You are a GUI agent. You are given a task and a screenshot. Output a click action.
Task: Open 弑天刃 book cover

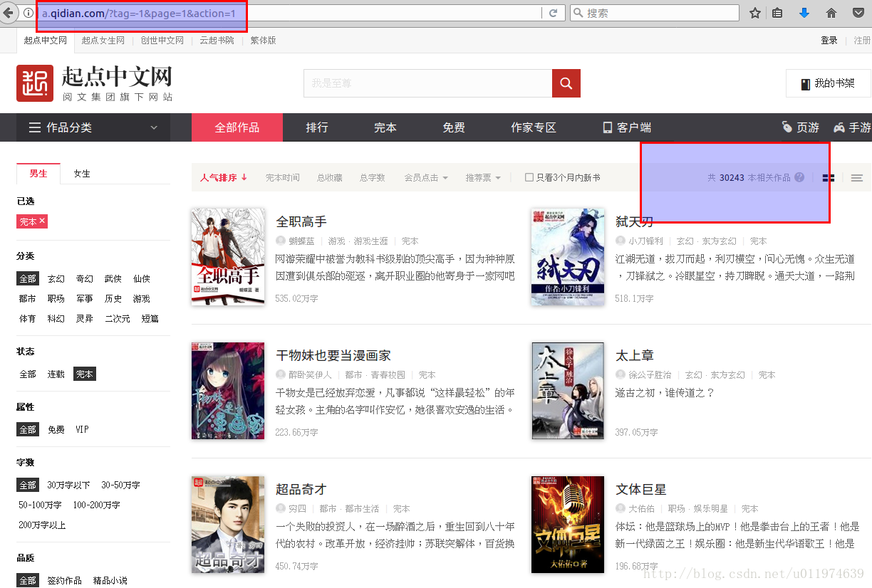coord(568,256)
